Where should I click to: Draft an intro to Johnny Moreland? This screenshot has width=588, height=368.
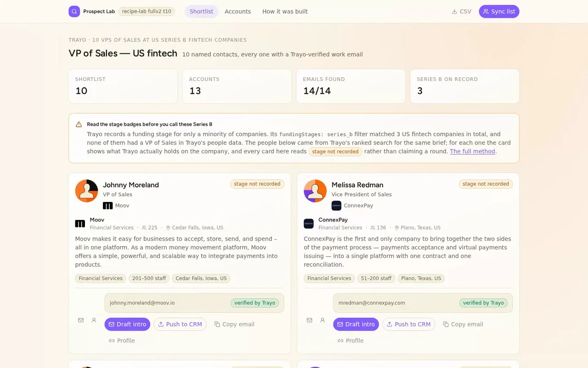(x=127, y=324)
